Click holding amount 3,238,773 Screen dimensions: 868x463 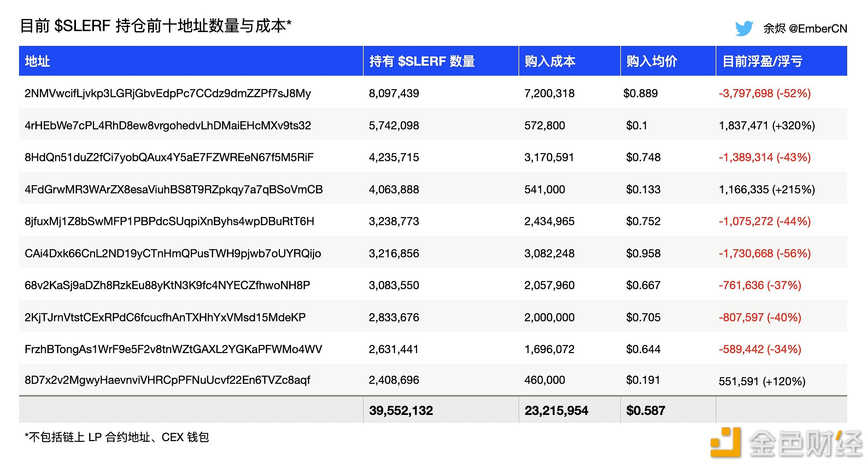(394, 221)
